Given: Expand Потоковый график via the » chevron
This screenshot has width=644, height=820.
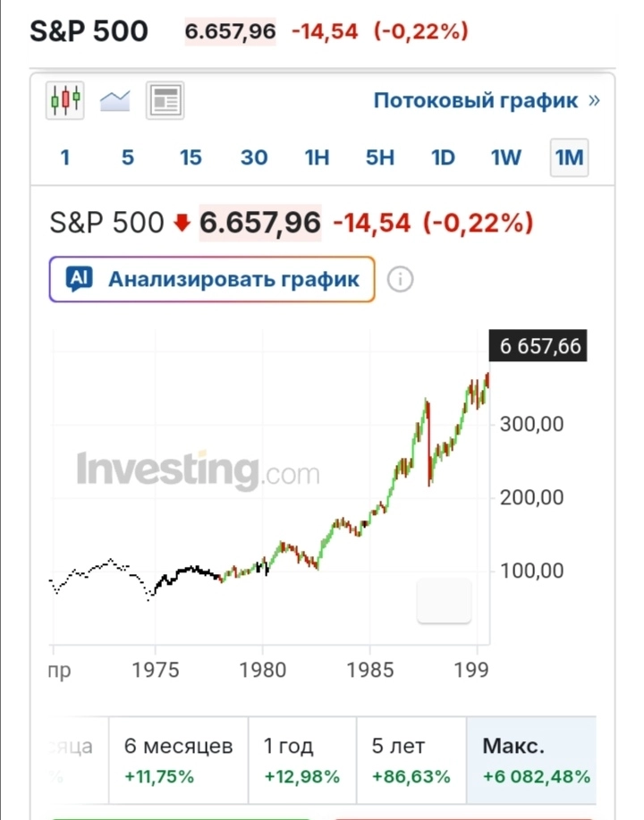Looking at the screenshot, I should pos(592,100).
